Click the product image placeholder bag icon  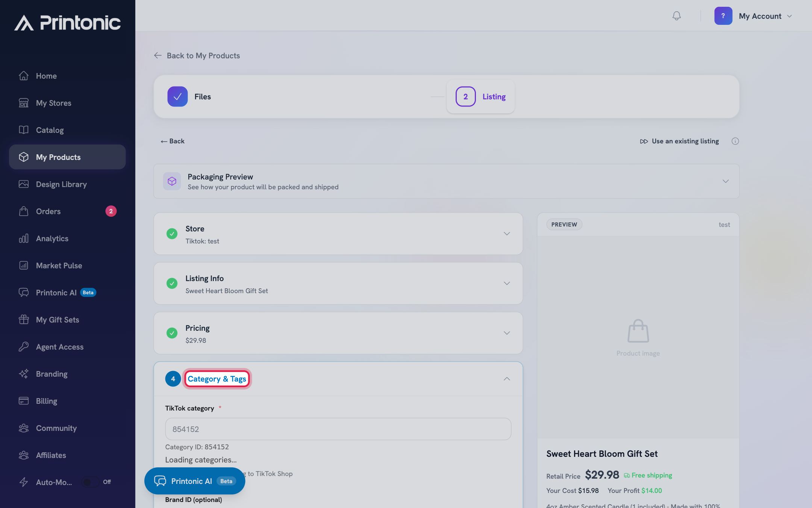(638, 331)
